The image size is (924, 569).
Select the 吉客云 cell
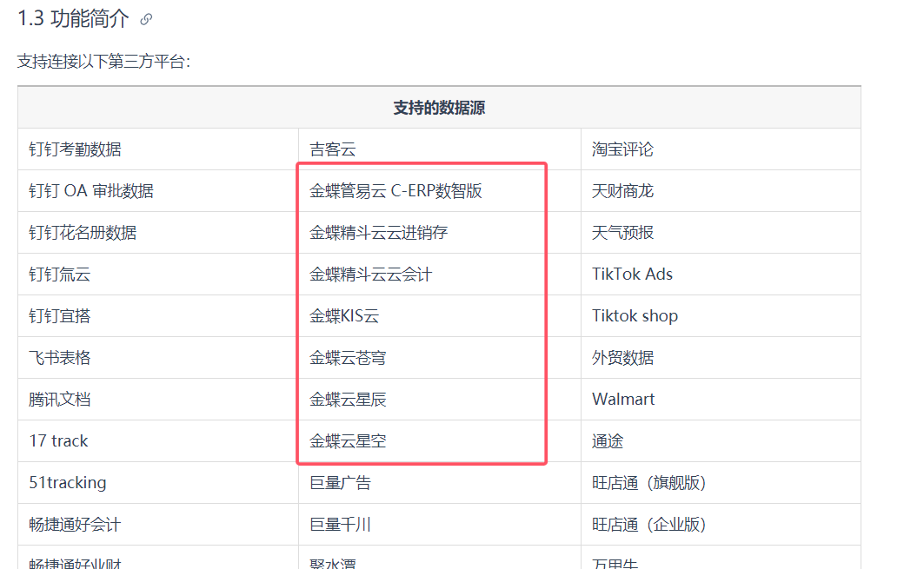point(440,149)
